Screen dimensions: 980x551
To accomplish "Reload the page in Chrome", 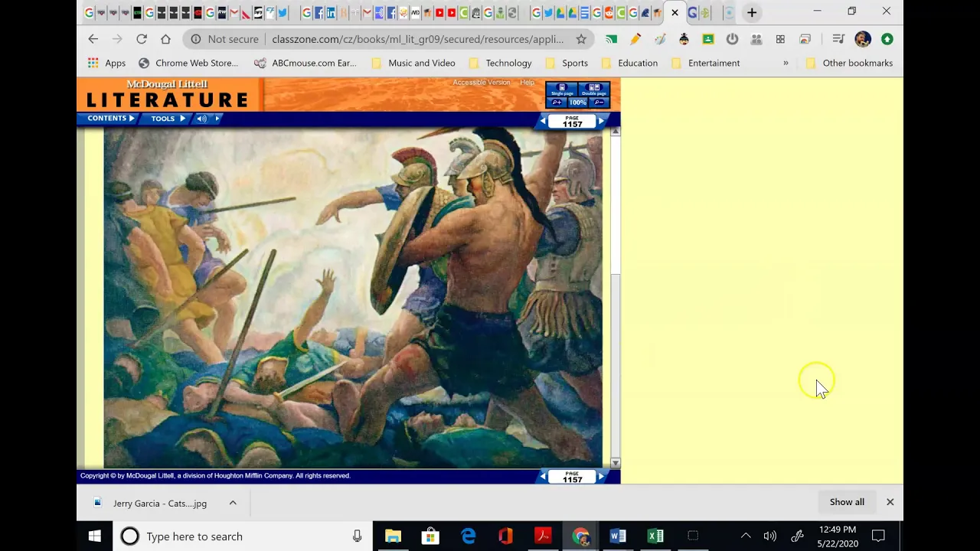I will click(x=142, y=39).
